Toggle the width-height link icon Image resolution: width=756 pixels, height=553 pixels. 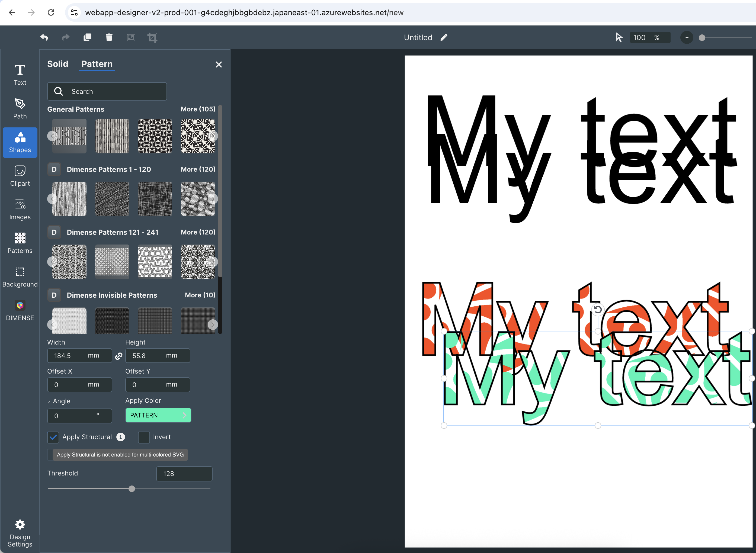118,356
